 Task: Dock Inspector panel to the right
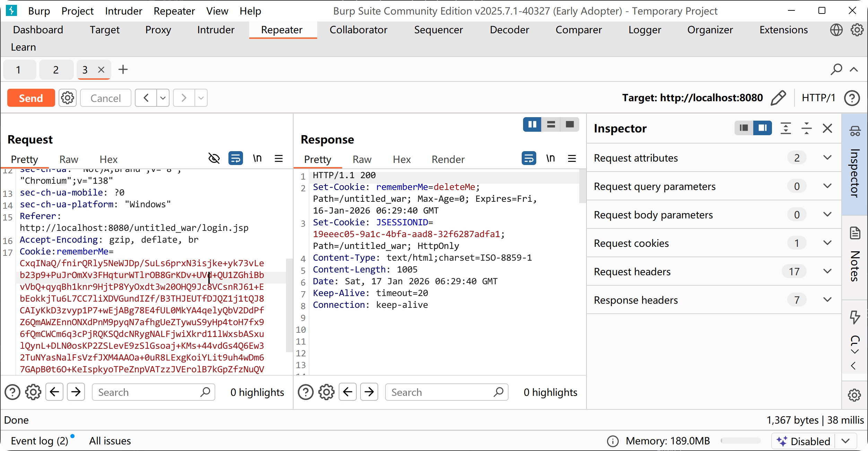tap(762, 128)
